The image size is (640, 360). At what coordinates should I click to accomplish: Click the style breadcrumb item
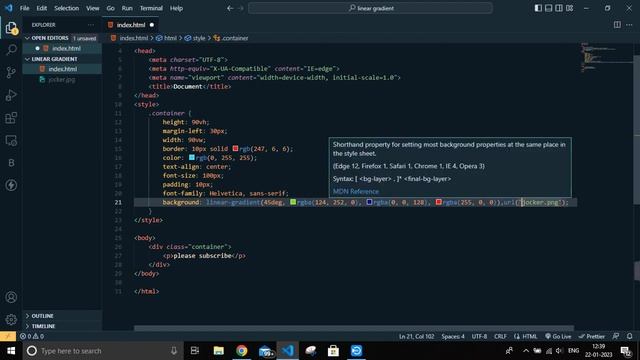[199, 38]
